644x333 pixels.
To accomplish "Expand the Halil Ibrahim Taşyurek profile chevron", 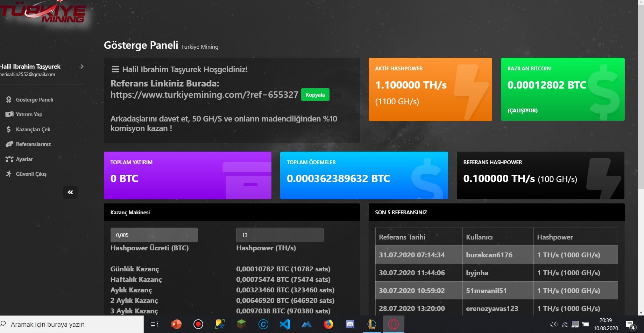I will (x=82, y=67).
